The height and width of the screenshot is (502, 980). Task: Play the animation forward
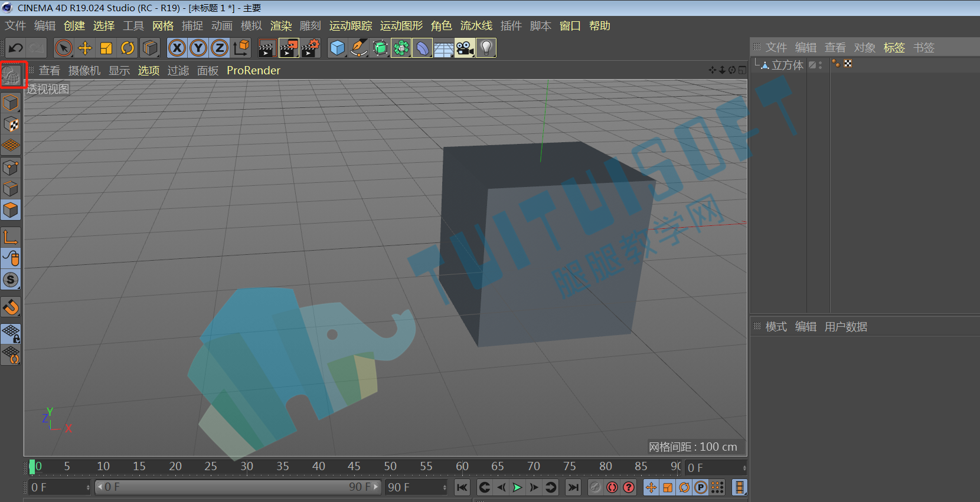(517, 487)
